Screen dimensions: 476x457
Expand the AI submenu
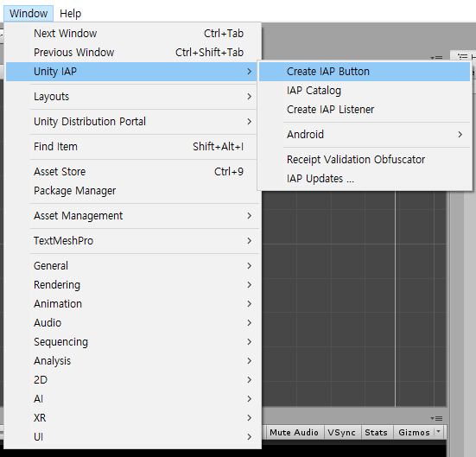pos(132,399)
